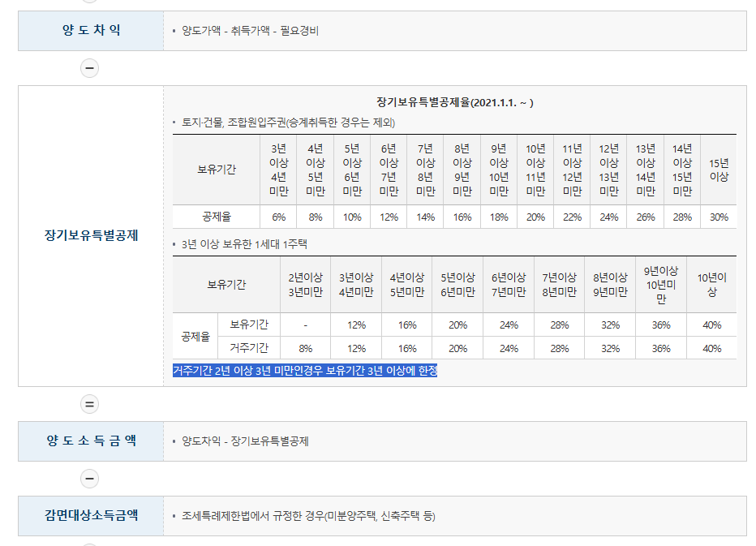Click 10년 이상 11년 미만 column header
Screen dimensions: 756x546
(x=535, y=170)
